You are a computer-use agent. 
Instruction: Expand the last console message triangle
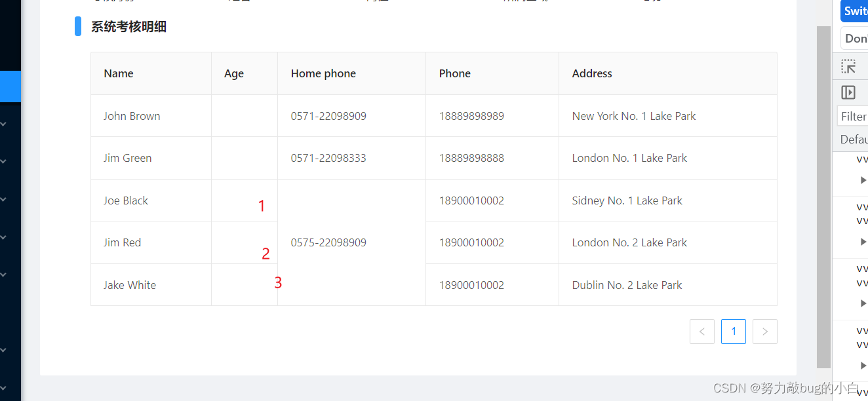(x=863, y=365)
